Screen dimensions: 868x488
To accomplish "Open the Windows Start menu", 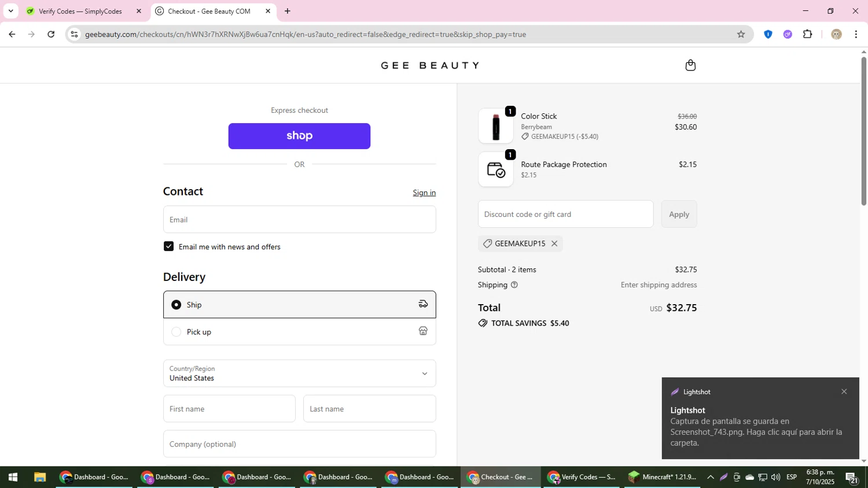I will [x=13, y=478].
